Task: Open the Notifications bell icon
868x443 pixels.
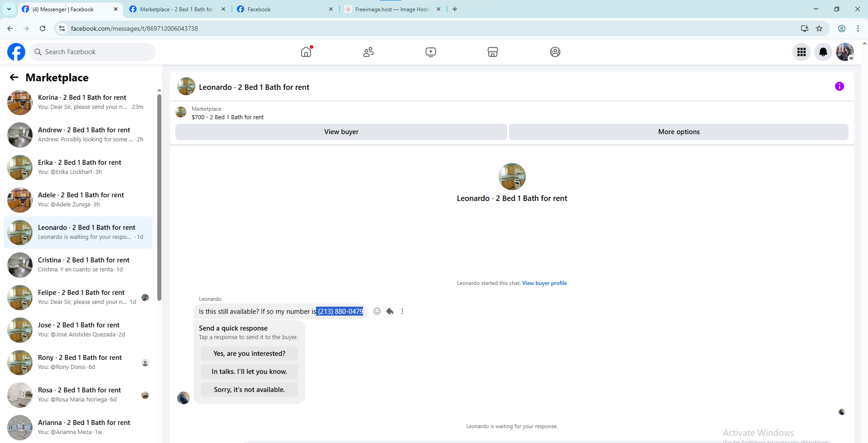Action: click(x=823, y=52)
